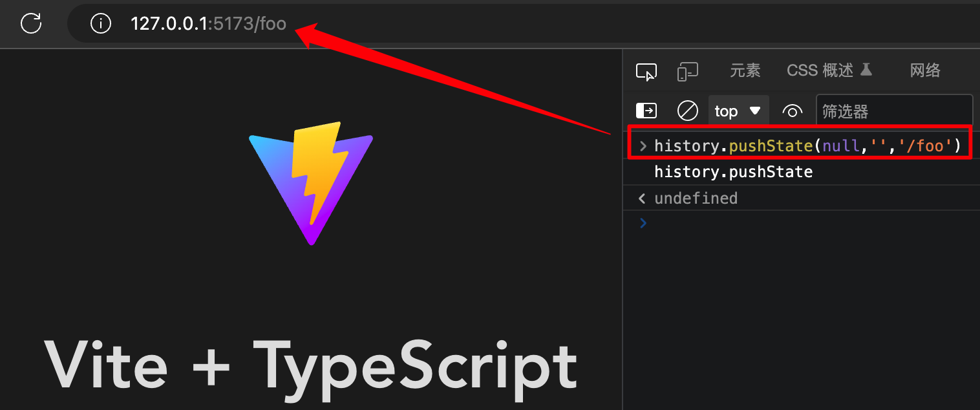Toggle the device toolbar emulation icon
The image size is (980, 410).
coord(687,71)
